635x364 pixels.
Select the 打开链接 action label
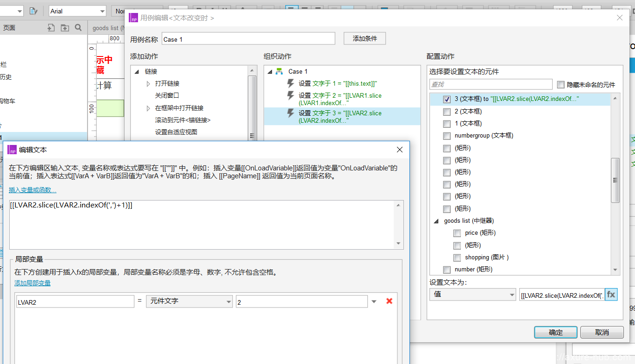(x=167, y=83)
